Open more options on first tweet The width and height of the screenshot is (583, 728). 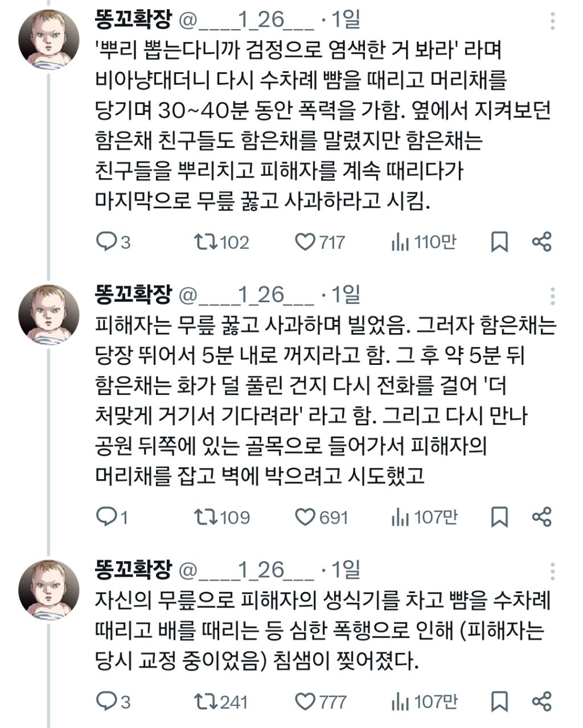[x=553, y=21]
